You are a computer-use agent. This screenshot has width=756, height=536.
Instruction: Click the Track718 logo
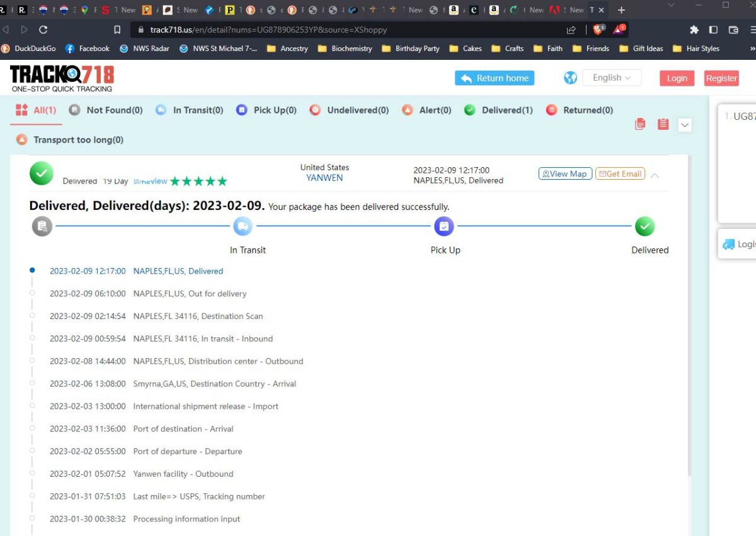click(x=62, y=78)
